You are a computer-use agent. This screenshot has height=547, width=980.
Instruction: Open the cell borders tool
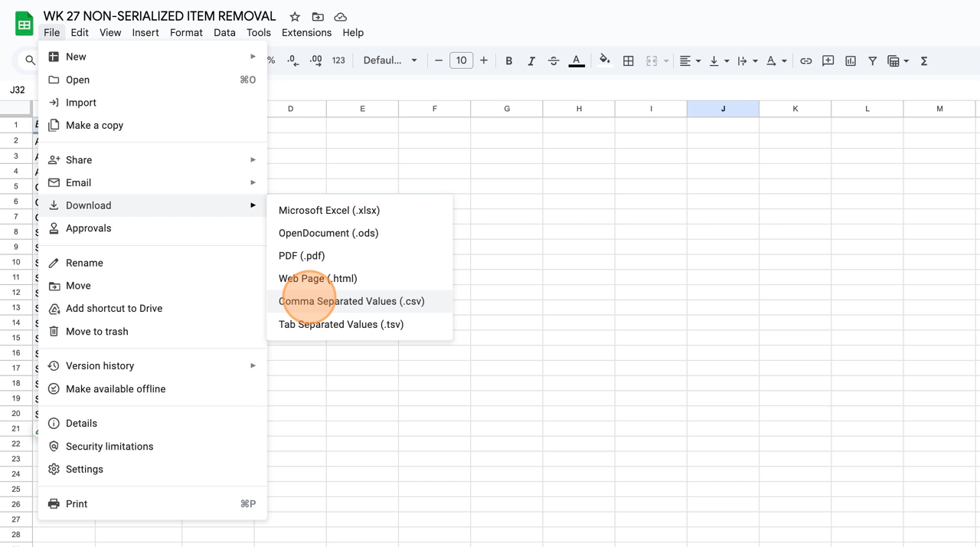coord(629,61)
